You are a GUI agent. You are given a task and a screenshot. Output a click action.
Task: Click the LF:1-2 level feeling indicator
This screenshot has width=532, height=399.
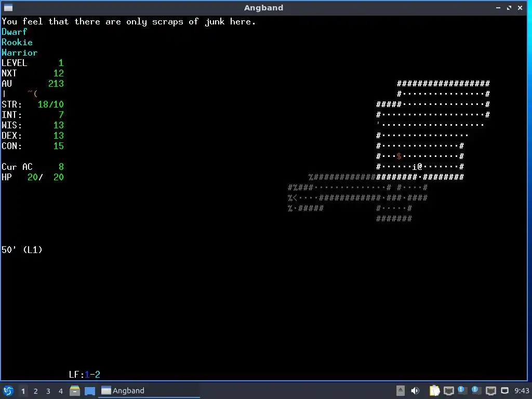click(x=85, y=375)
